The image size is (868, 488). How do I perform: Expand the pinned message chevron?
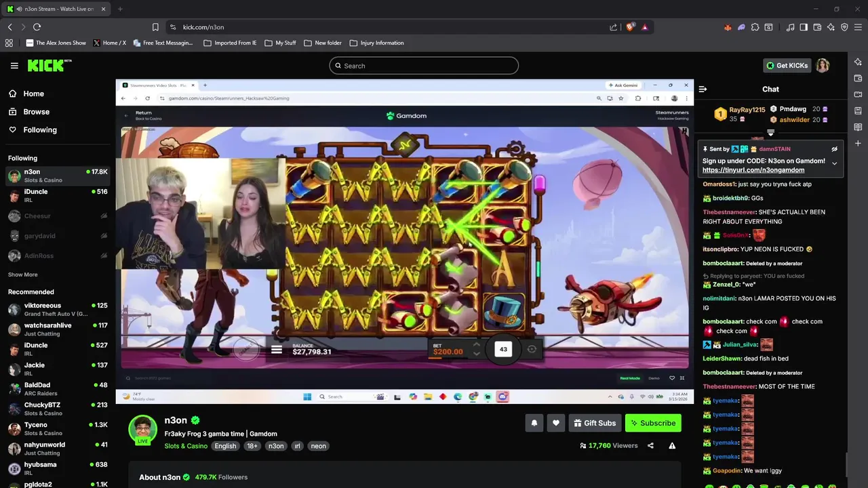834,163
